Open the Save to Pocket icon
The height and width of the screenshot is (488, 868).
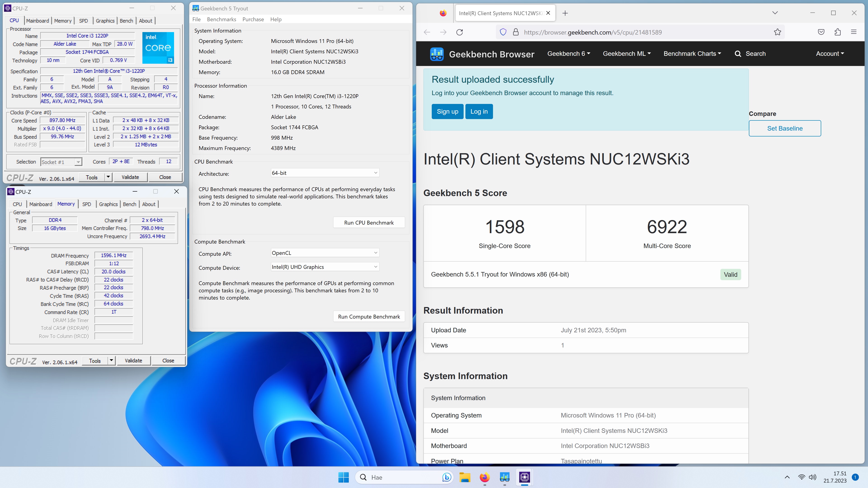click(821, 32)
